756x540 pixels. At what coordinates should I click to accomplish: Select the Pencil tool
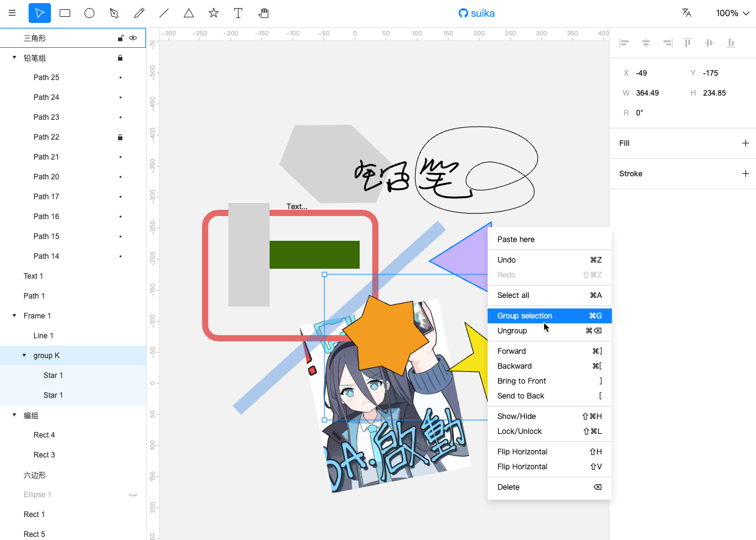coord(139,13)
